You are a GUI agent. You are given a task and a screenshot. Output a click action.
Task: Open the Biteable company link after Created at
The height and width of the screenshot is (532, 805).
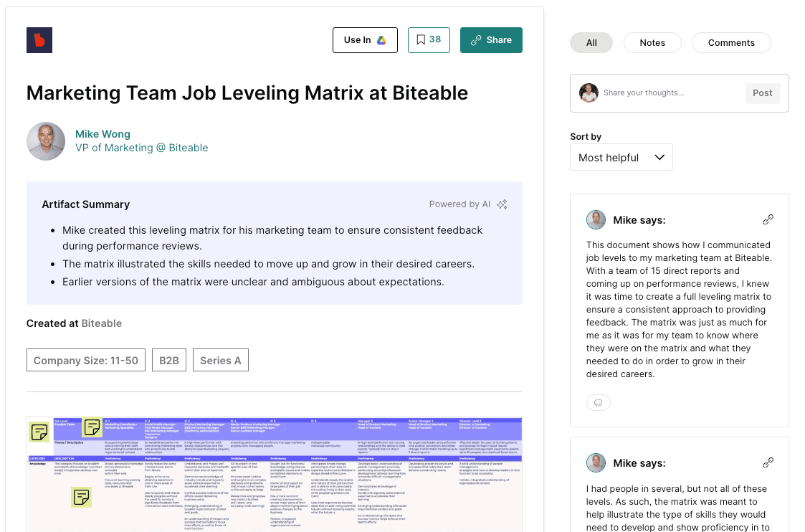point(102,323)
